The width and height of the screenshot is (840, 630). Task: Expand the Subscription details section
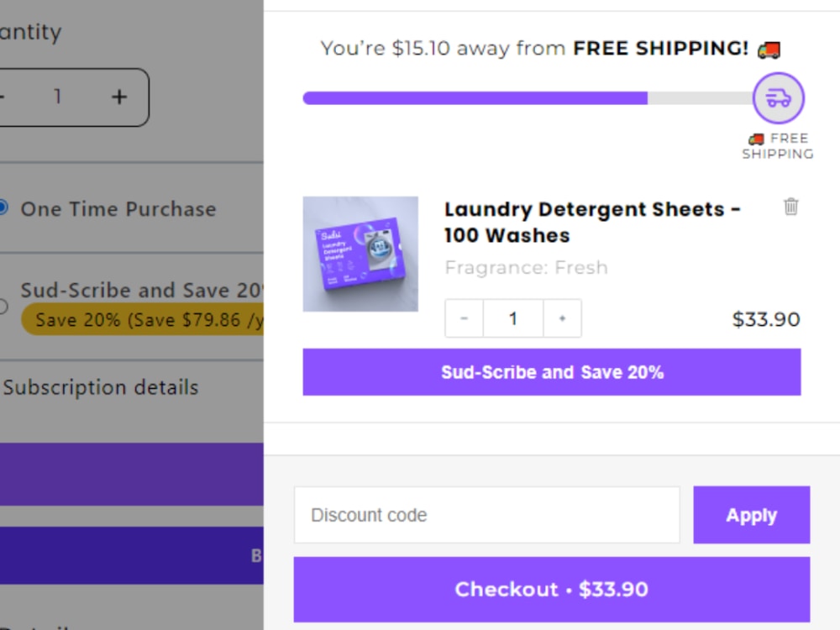coord(102,387)
